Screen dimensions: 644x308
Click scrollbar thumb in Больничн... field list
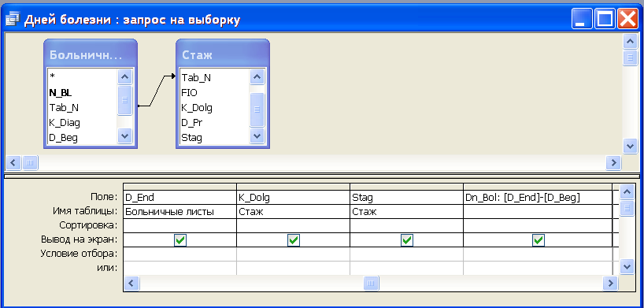tap(125, 100)
